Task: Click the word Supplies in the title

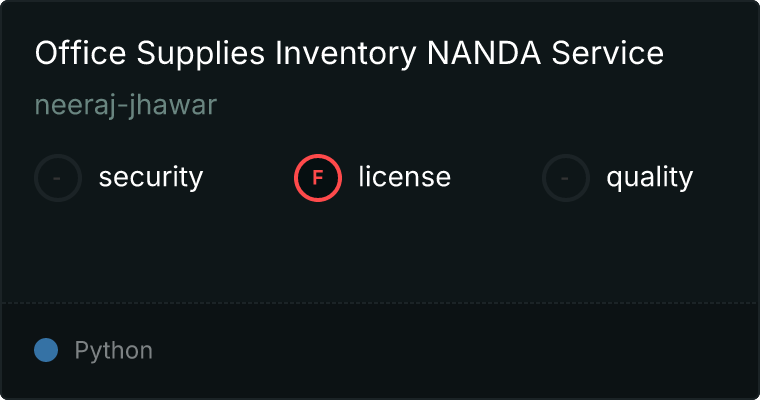Action: [201, 54]
